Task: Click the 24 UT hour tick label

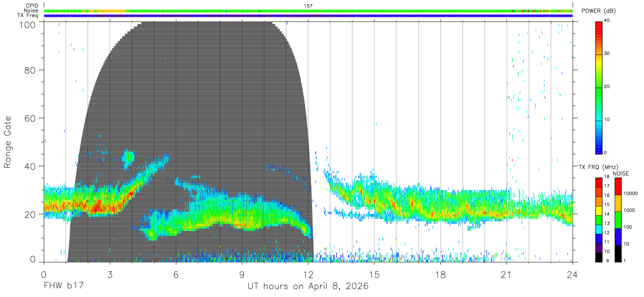Action: [x=573, y=274]
